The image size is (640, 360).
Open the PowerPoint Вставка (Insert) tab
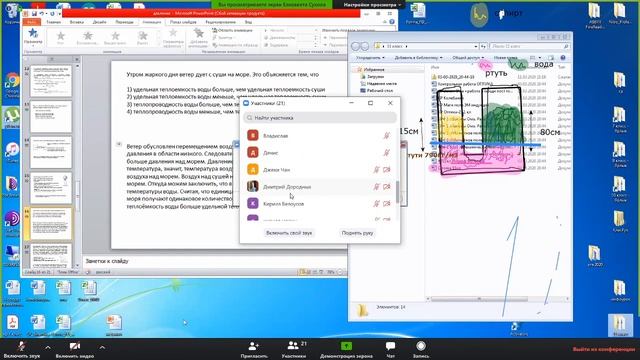(77, 22)
